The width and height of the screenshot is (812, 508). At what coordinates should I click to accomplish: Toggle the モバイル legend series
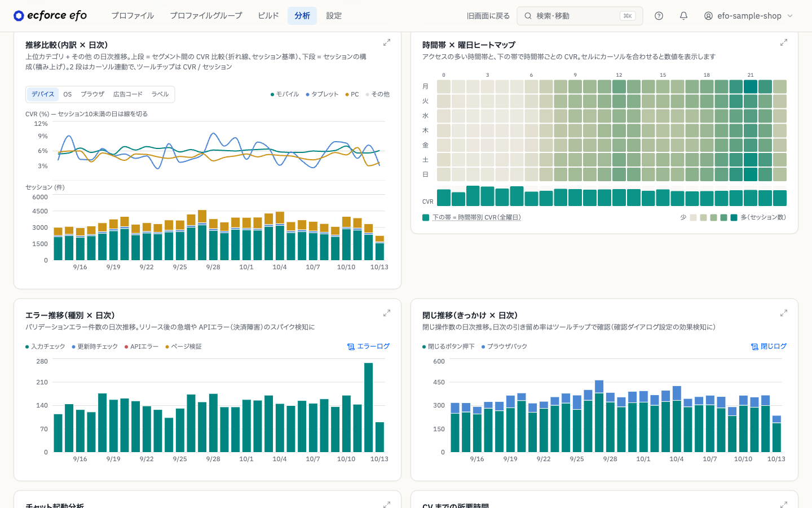pyautogui.click(x=285, y=94)
